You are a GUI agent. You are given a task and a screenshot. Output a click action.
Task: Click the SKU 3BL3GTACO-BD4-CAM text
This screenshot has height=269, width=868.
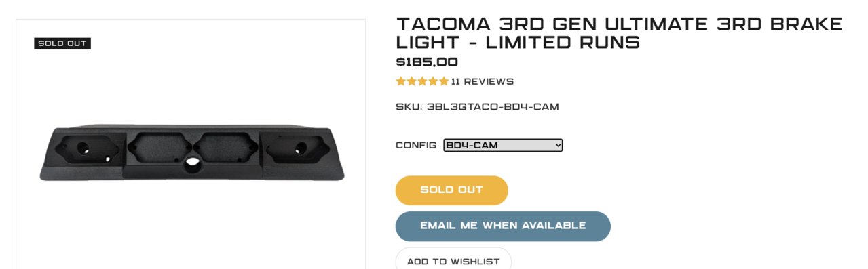[x=478, y=107]
